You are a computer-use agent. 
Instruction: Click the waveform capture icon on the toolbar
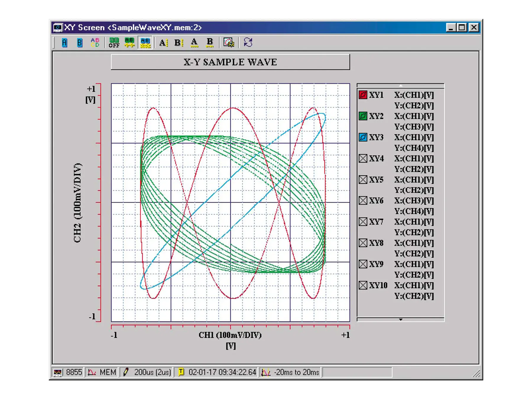point(229,43)
